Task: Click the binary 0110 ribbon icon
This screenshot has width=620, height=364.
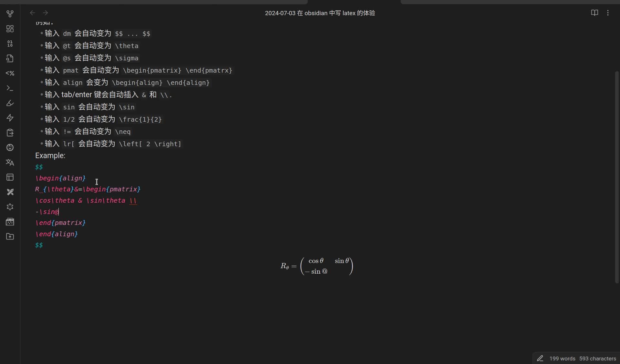Action: [x=10, y=44]
